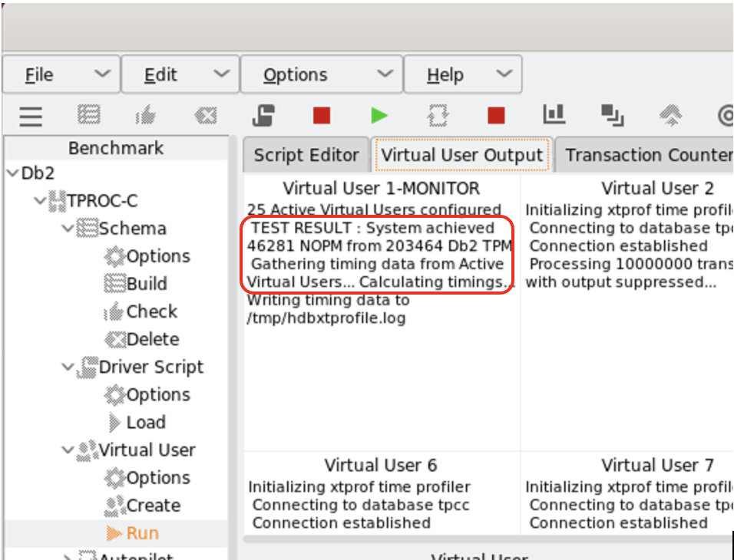
Task: Click the '25 Active Virtual Users configured' line
Action: tap(374, 209)
